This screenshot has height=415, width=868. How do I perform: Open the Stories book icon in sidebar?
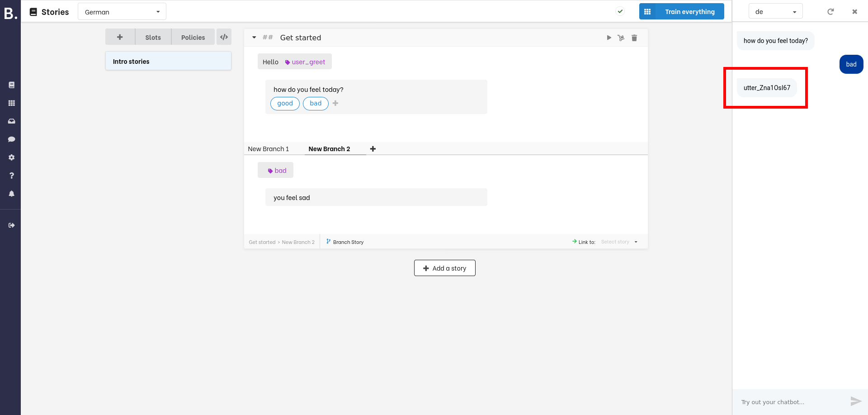pyautogui.click(x=11, y=85)
